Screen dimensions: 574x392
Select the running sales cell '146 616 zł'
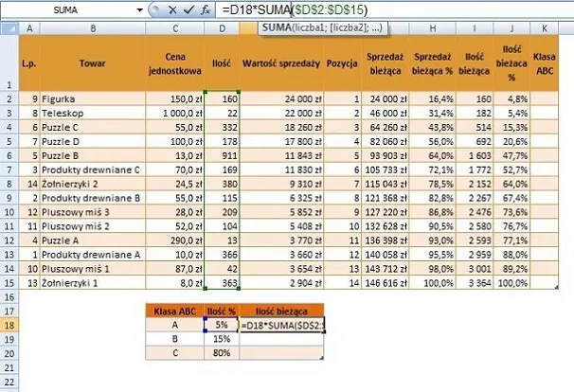point(386,283)
